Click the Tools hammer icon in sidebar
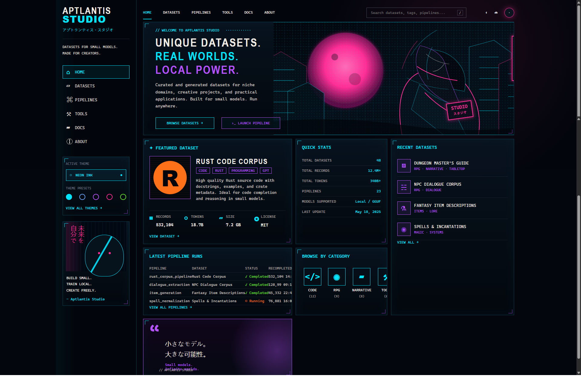Image resolution: width=581 pixels, height=392 pixels. pyautogui.click(x=69, y=114)
